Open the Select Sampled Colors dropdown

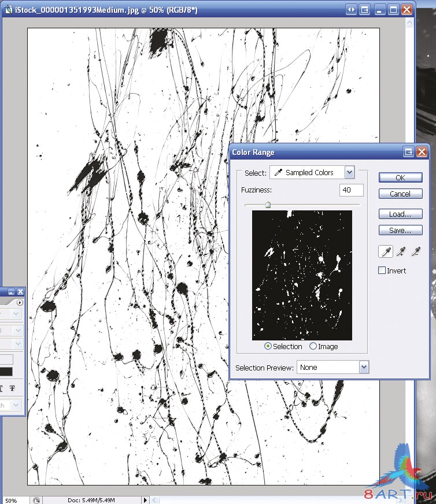point(349,172)
